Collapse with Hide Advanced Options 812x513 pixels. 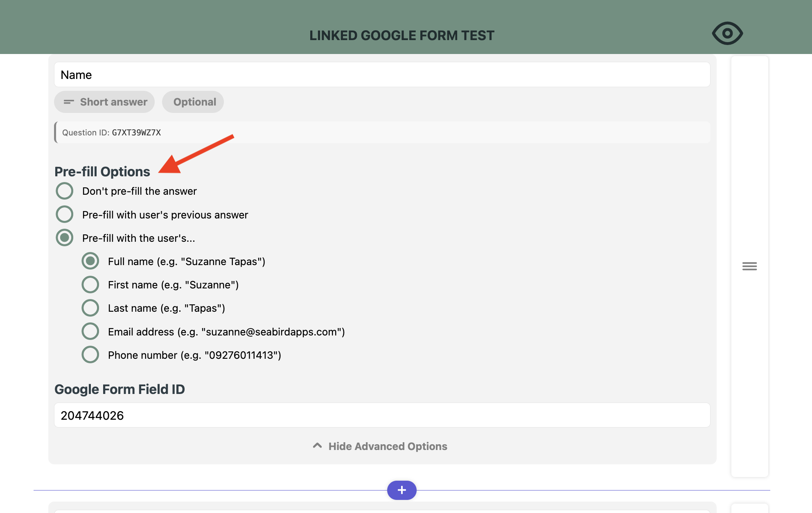(387, 446)
